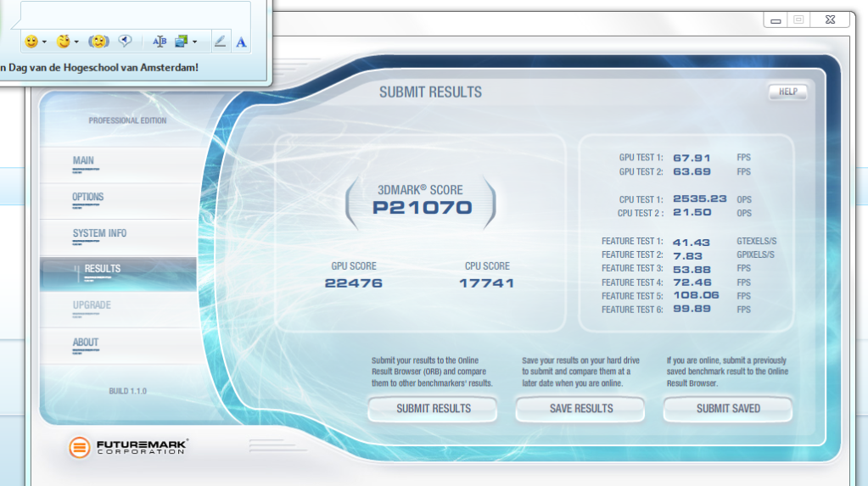
Task: Click FEATURE TEST 1 value 41.43
Action: click(691, 243)
